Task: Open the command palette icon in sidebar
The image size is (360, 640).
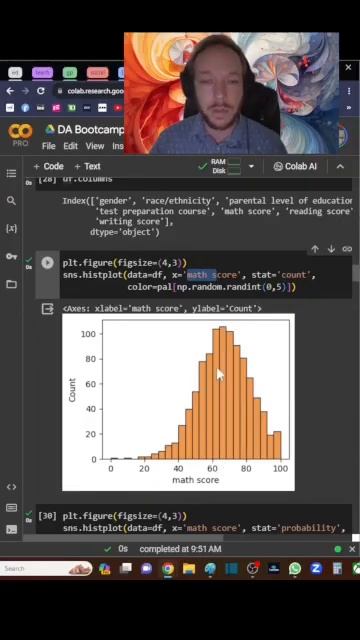Action: 11,508
